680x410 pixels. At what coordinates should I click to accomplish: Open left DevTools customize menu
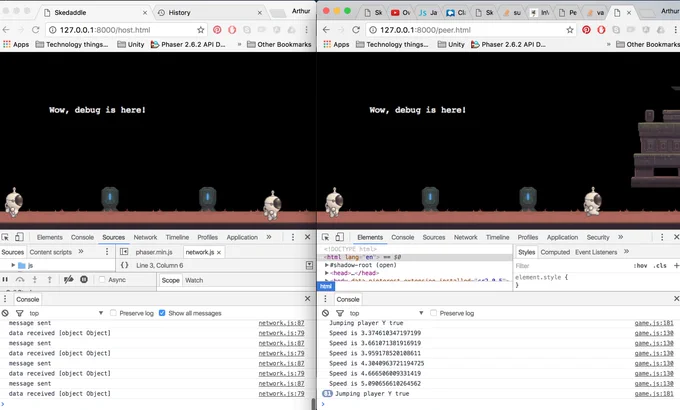293,237
